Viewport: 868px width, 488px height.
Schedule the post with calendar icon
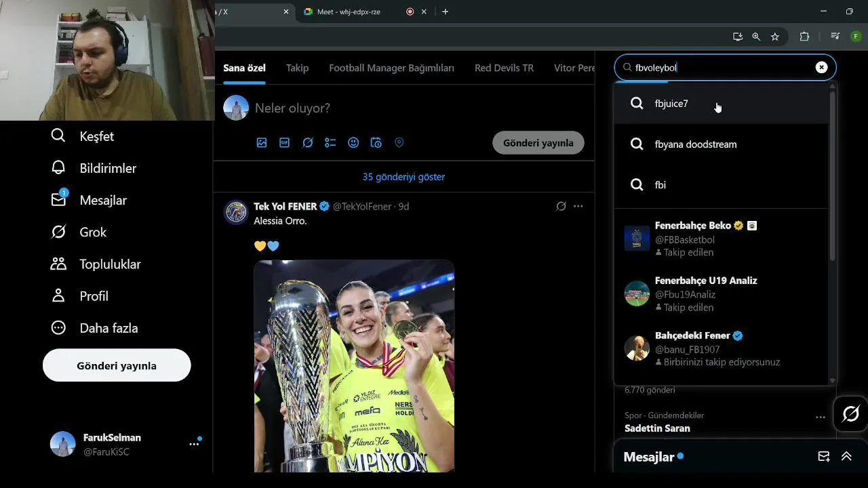click(376, 142)
